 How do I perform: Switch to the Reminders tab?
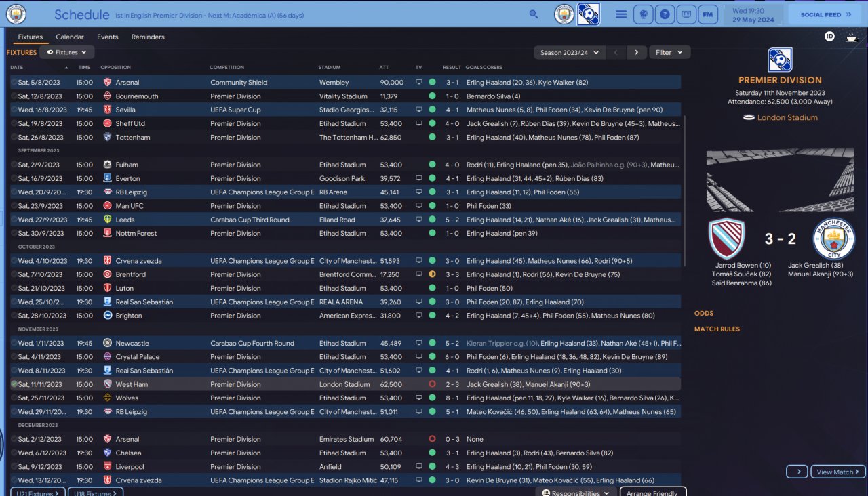148,37
